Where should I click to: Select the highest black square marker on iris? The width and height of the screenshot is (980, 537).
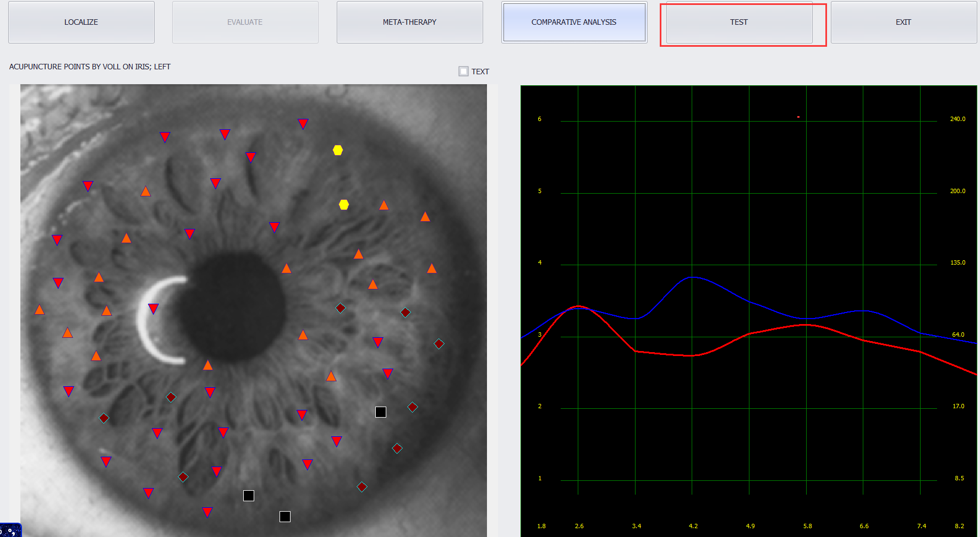click(381, 412)
